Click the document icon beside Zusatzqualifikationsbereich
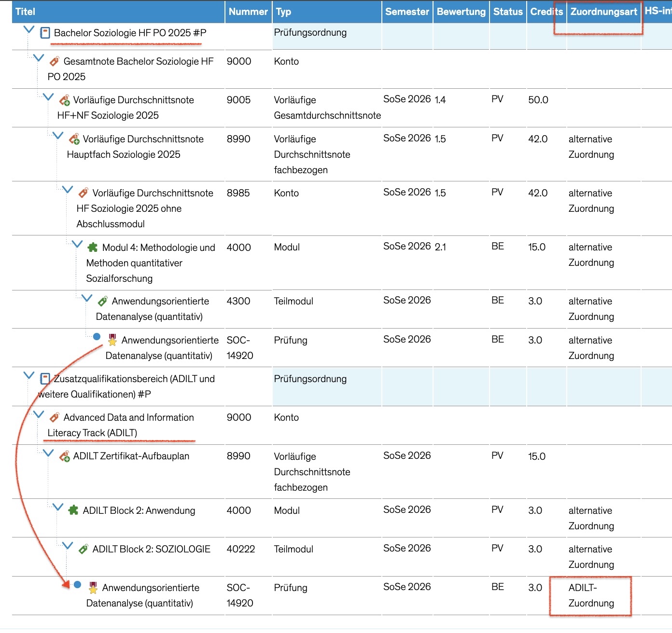This screenshot has width=672, height=633. 45,379
